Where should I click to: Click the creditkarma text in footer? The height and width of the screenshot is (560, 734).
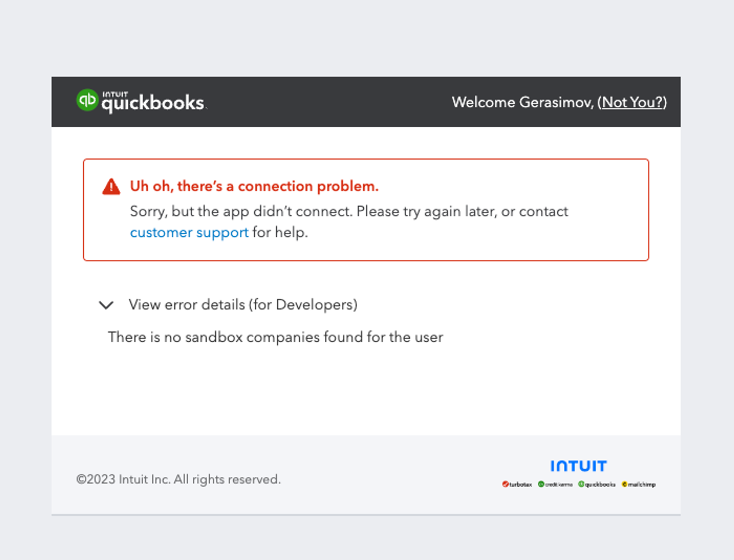coord(559,484)
